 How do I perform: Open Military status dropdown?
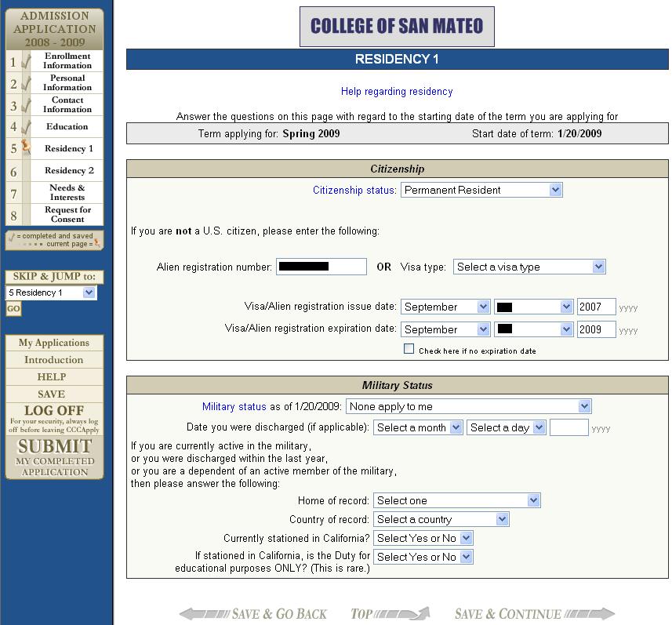pos(468,406)
